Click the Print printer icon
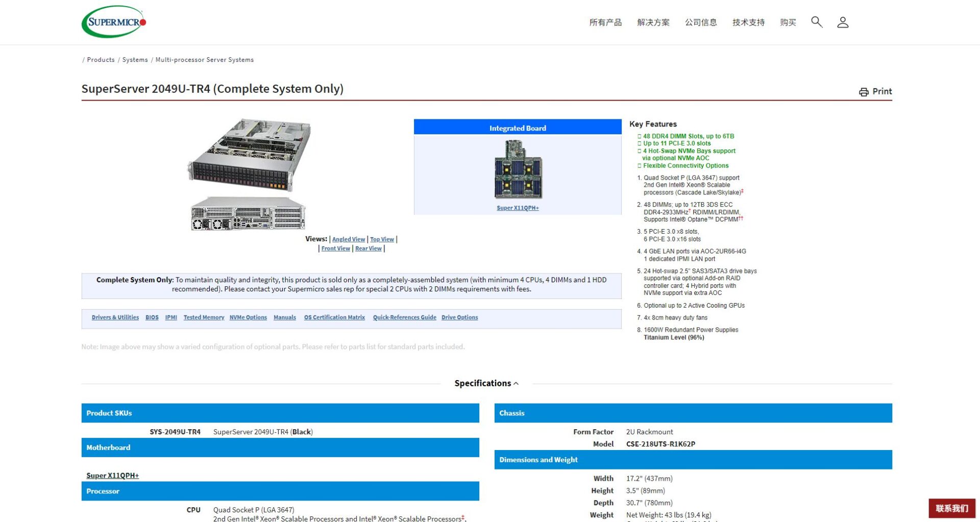Image resolution: width=980 pixels, height=522 pixels. pyautogui.click(x=863, y=92)
